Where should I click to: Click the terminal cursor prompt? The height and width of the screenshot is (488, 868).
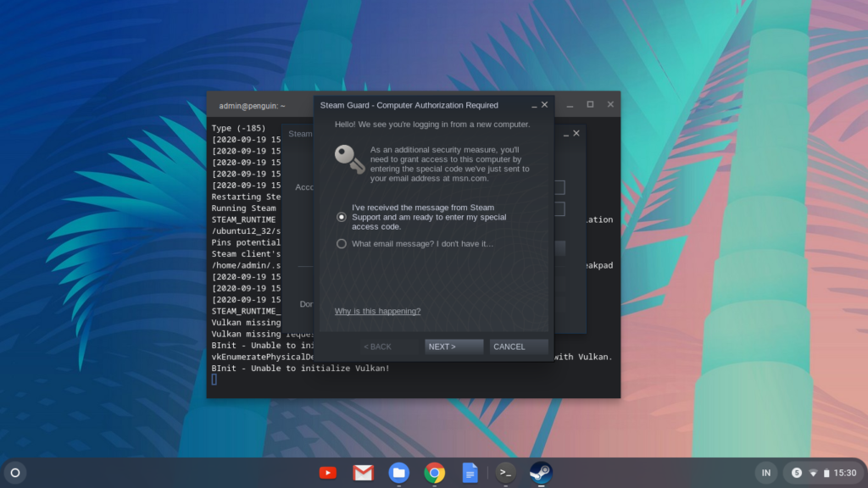(214, 380)
